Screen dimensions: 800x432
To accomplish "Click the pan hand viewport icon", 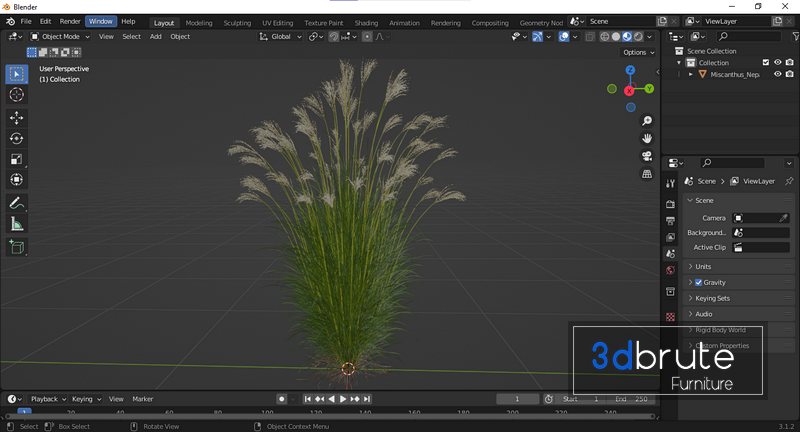I will [647, 139].
